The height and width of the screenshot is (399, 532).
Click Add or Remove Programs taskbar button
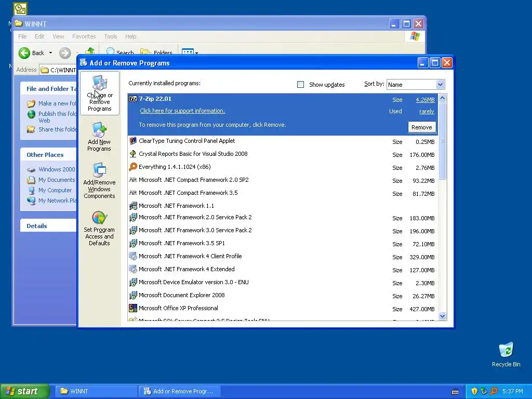180,391
